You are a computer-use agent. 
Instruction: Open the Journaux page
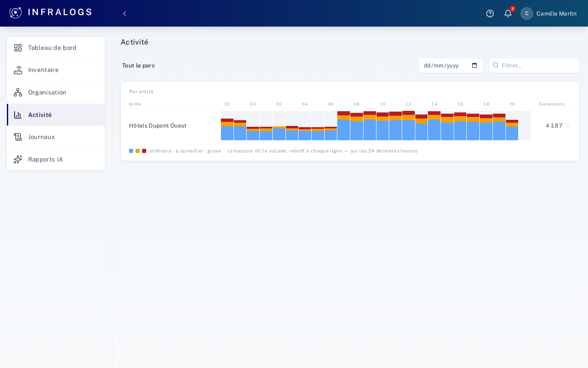tap(56, 137)
